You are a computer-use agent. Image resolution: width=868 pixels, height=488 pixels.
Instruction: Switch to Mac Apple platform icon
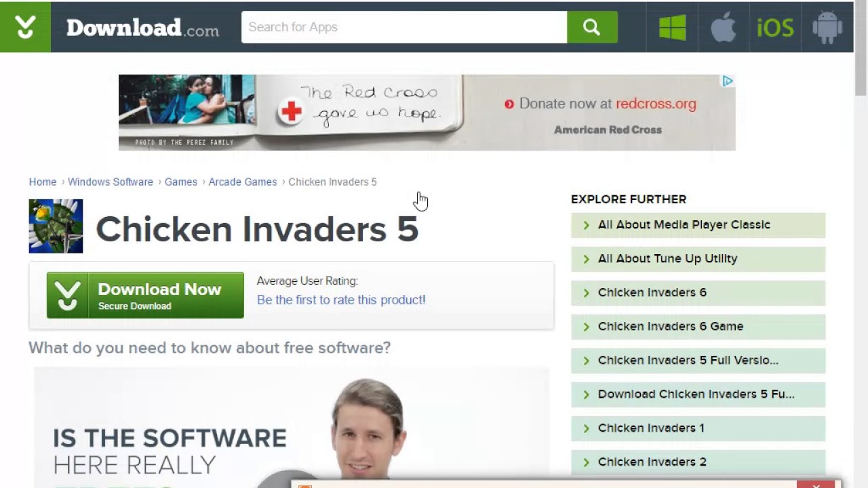pyautogui.click(x=724, y=28)
